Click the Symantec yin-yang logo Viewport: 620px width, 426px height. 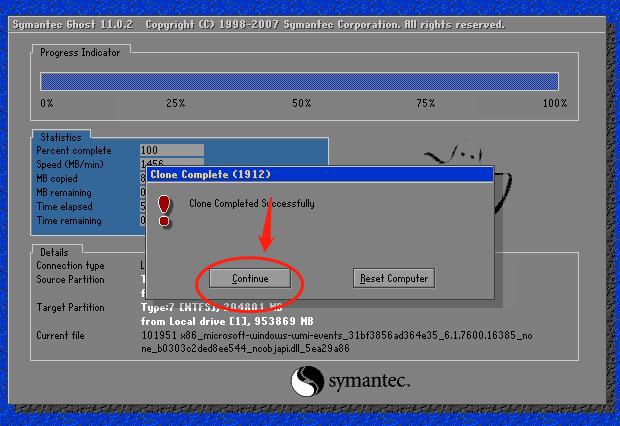(307, 381)
